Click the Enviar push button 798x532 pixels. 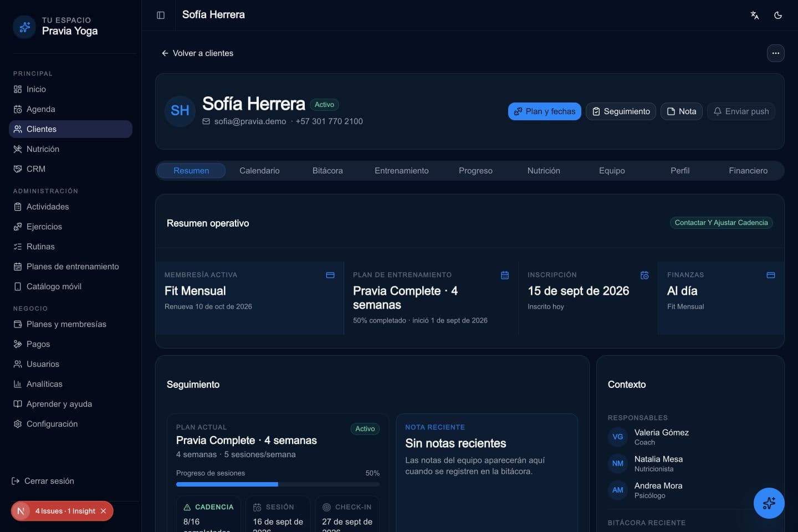(x=741, y=111)
